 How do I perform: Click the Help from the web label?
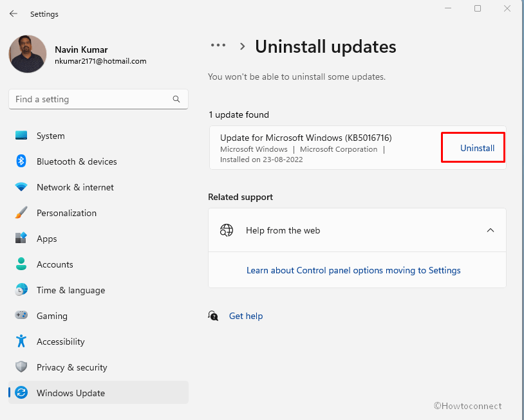coord(283,230)
